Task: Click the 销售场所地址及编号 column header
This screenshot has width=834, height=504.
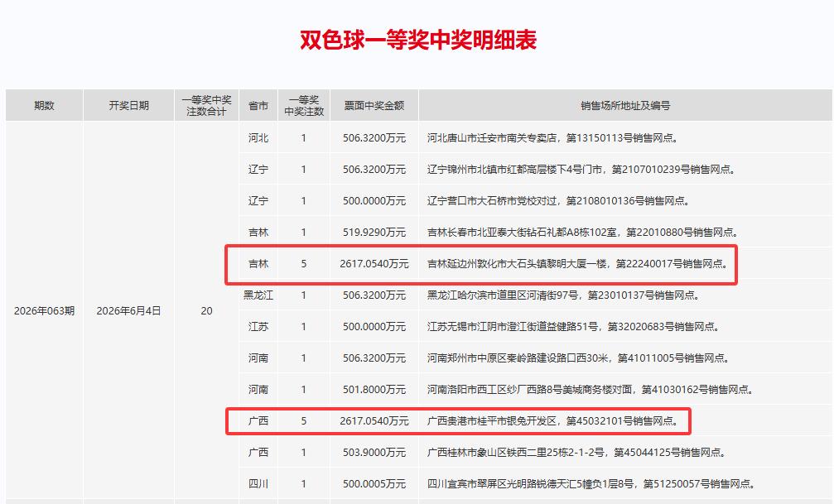Action: click(x=625, y=105)
